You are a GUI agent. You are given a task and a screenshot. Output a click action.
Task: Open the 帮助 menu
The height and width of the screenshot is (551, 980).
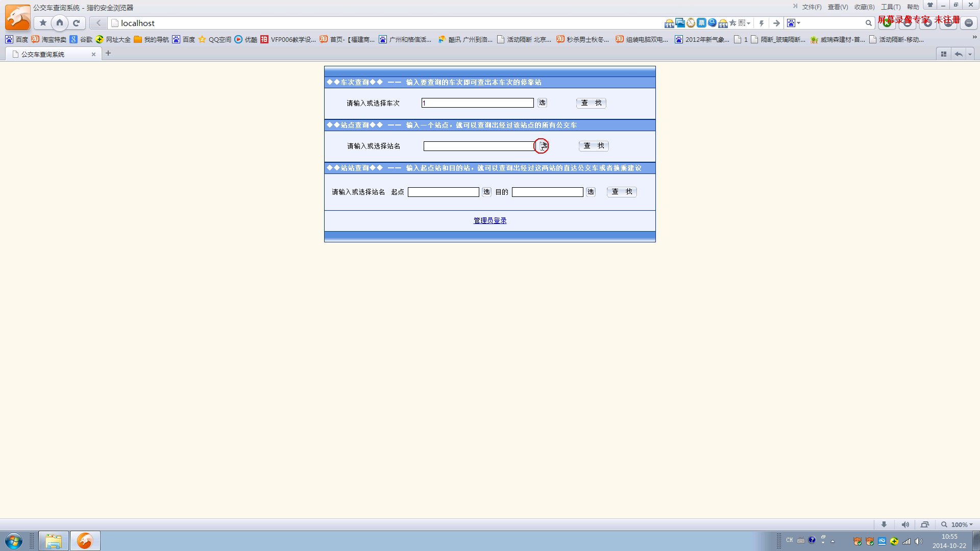click(x=913, y=7)
